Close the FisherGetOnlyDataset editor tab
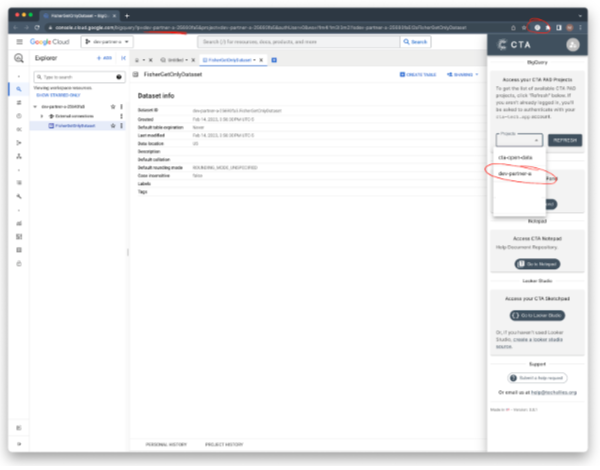Viewport: 600px width, 470px height. pyautogui.click(x=261, y=60)
